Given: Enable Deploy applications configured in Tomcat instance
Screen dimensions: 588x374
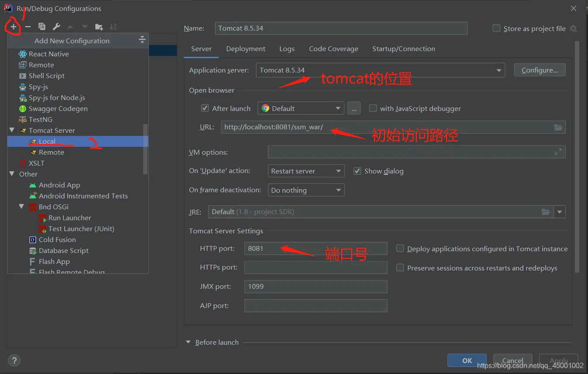Looking at the screenshot, I should click(400, 249).
